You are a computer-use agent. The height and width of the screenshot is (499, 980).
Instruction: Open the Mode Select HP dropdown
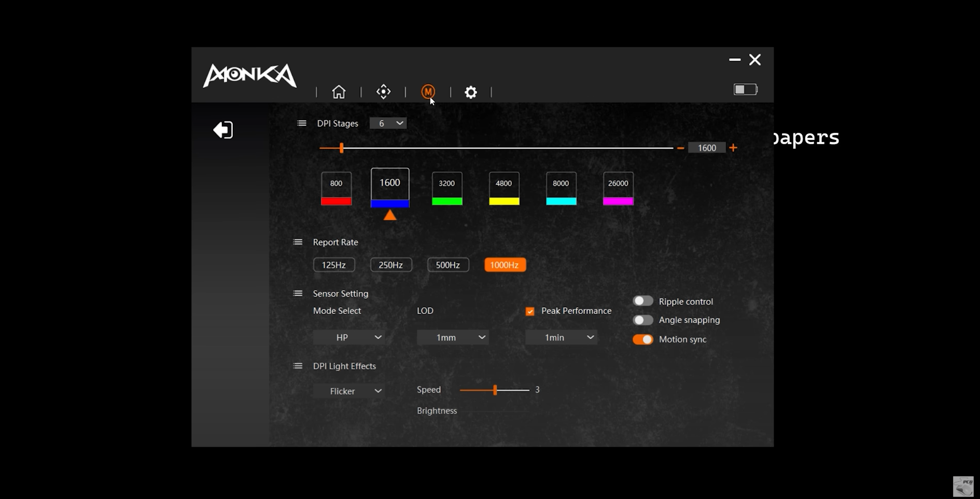point(348,338)
